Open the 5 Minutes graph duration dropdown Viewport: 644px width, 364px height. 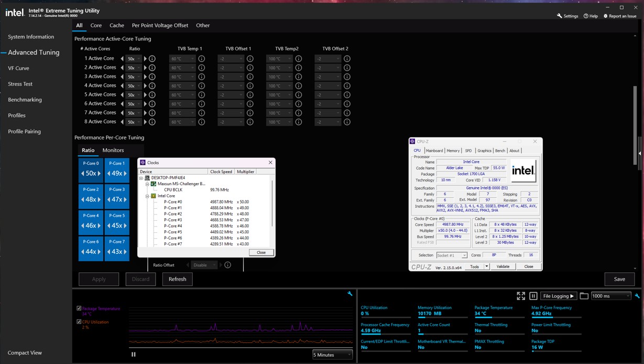pyautogui.click(x=332, y=355)
